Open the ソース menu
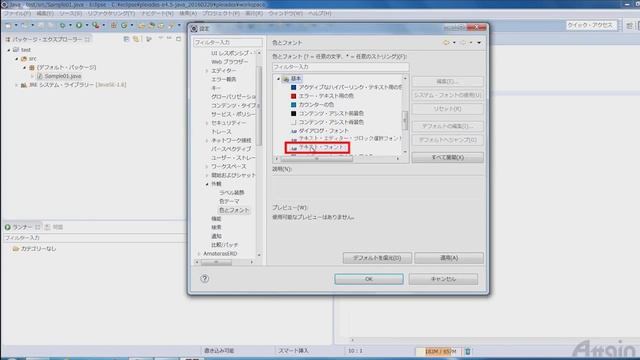This screenshot has width=640, height=360. (x=71, y=13)
